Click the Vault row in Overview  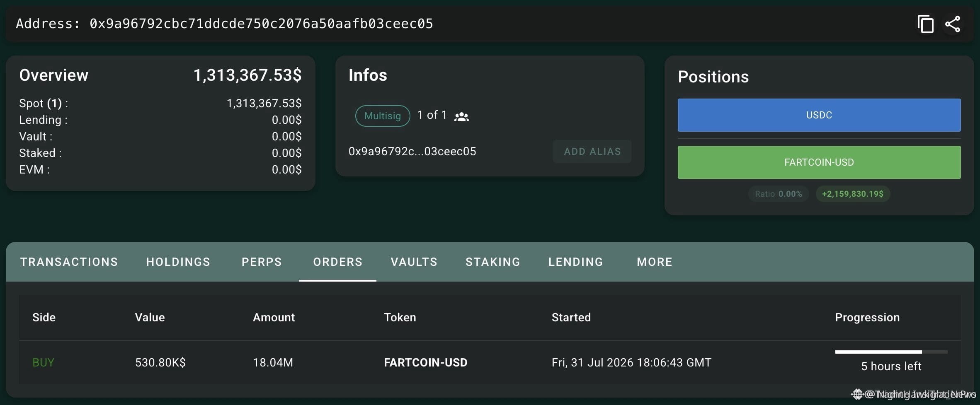click(x=160, y=137)
